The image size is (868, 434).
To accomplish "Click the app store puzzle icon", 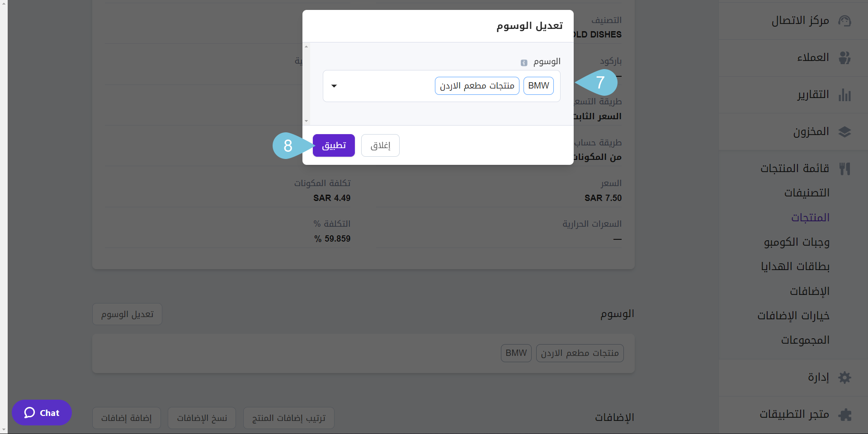I will pos(844,415).
